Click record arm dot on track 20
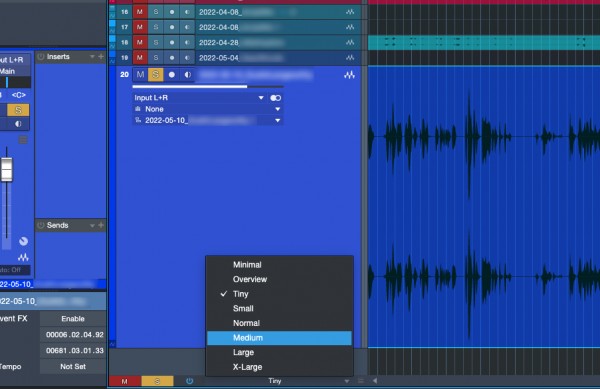Image resolution: width=600 pixels, height=389 pixels. pyautogui.click(x=172, y=75)
